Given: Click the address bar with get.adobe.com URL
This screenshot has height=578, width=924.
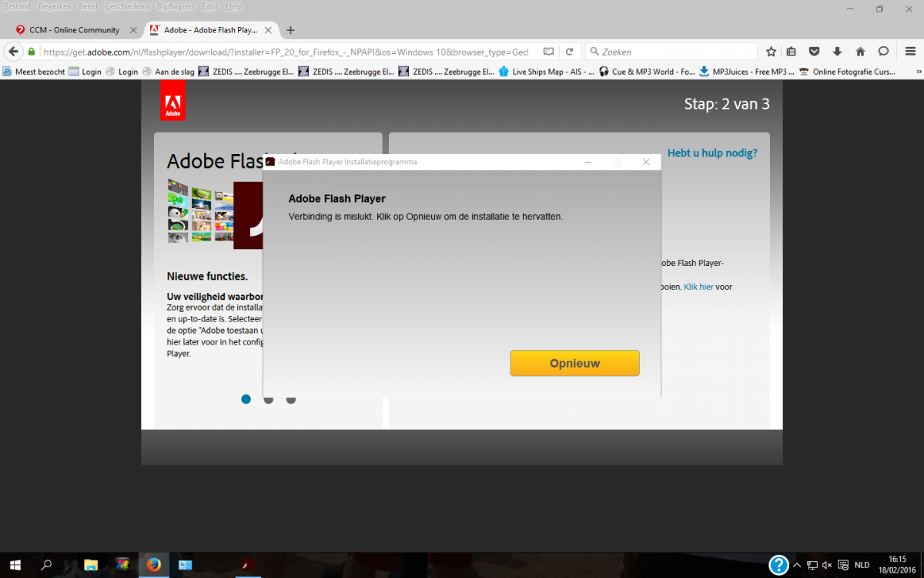Looking at the screenshot, I should tap(286, 52).
